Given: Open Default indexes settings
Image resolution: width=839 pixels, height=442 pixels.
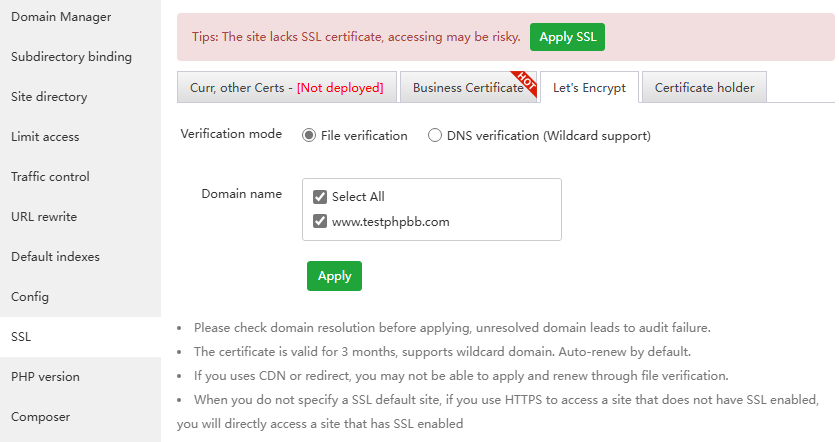Looking at the screenshot, I should (55, 257).
